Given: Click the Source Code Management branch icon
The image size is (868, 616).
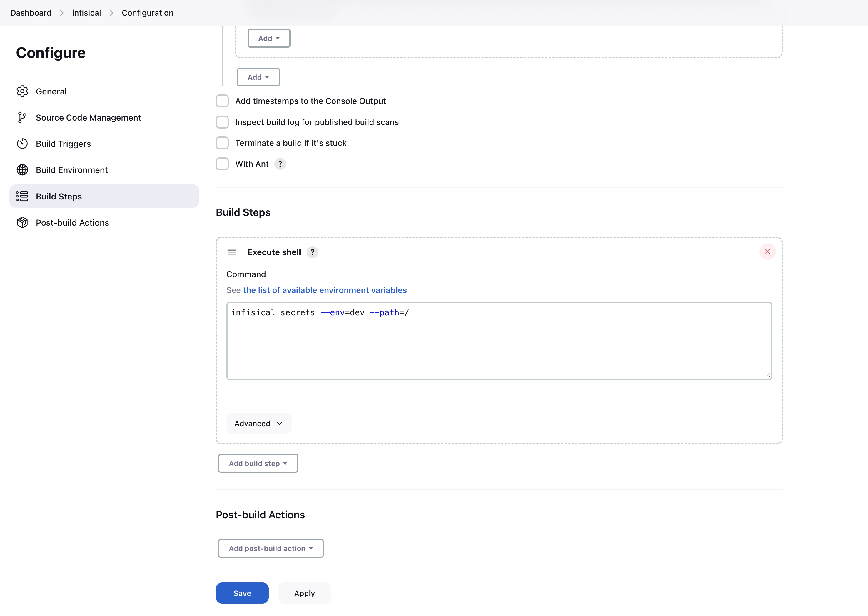Looking at the screenshot, I should [22, 118].
